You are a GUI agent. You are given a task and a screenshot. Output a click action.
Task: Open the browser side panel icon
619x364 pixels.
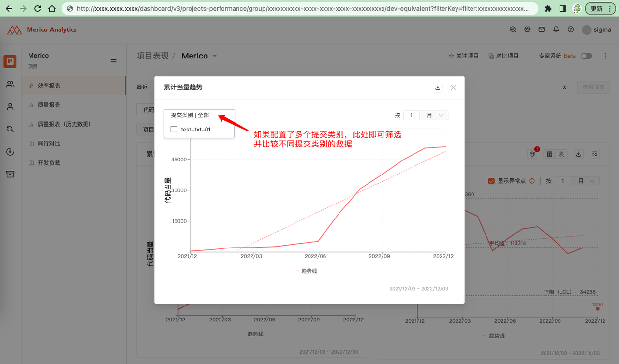coord(562,9)
